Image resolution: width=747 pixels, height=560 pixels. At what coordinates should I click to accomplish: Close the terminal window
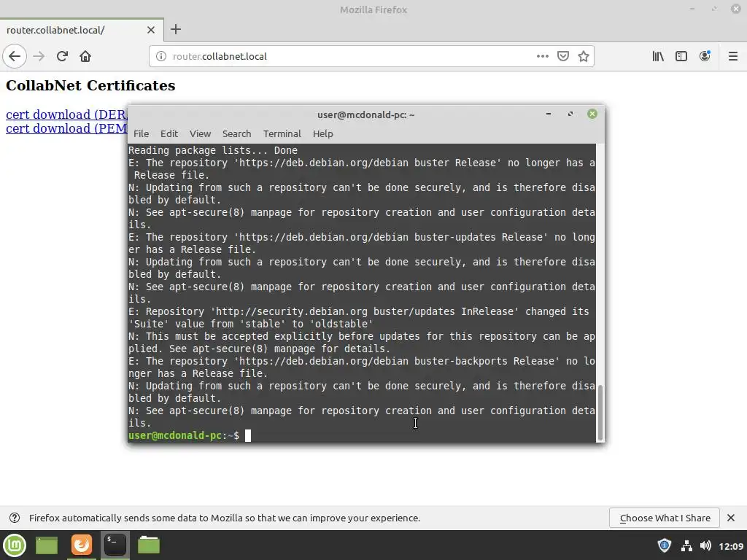click(592, 114)
